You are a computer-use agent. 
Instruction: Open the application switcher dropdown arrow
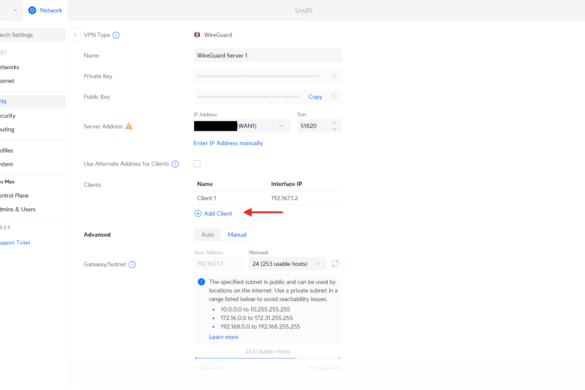[x=15, y=10]
